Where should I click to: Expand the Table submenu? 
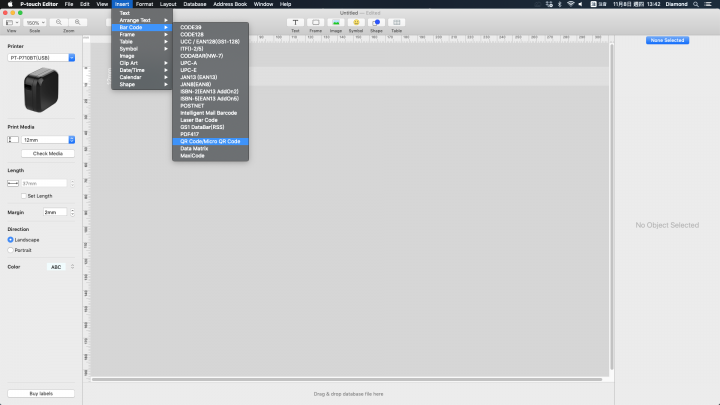click(x=142, y=42)
